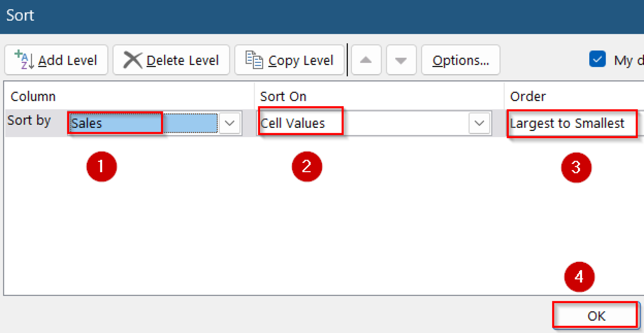This screenshot has height=333, width=644.
Task: Open the Sales column dropdown
Action: [229, 123]
